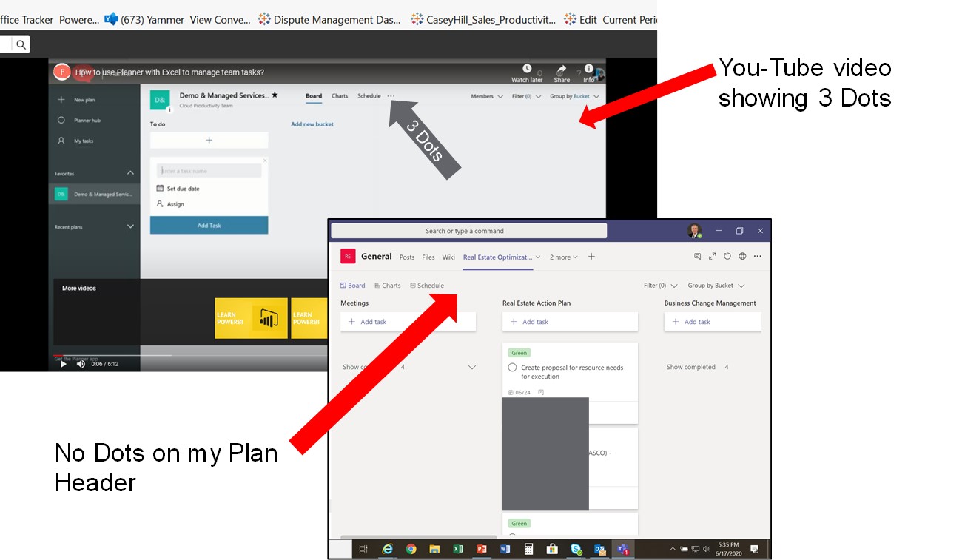Open the three-dots menu after Schedule in the video

[391, 96]
